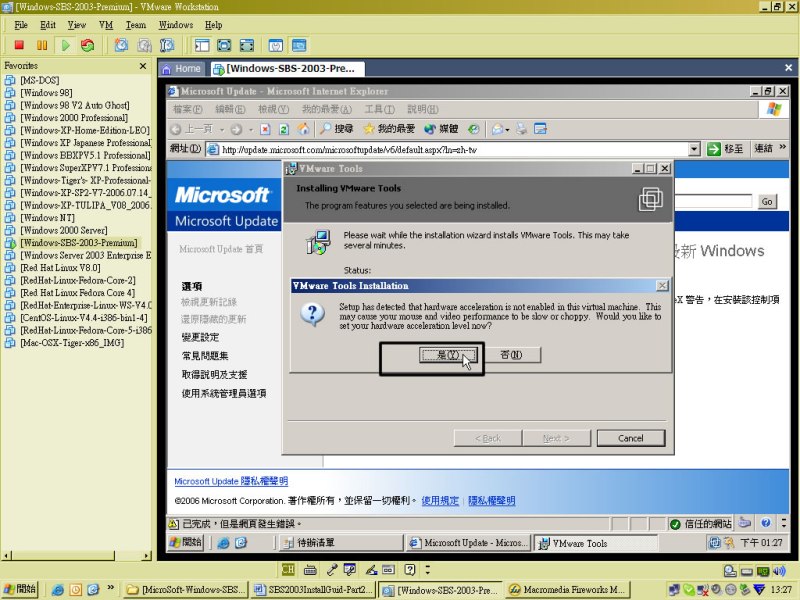This screenshot has height=600, width=800.
Task: Open the Windows menu
Action: coord(176,25)
